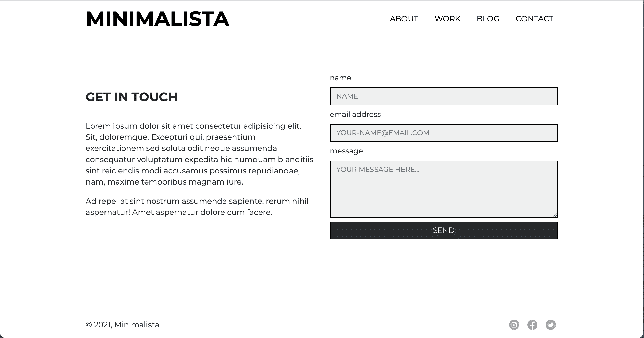The height and width of the screenshot is (338, 644).
Task: Go to the ABOUT page
Action: pos(404,19)
